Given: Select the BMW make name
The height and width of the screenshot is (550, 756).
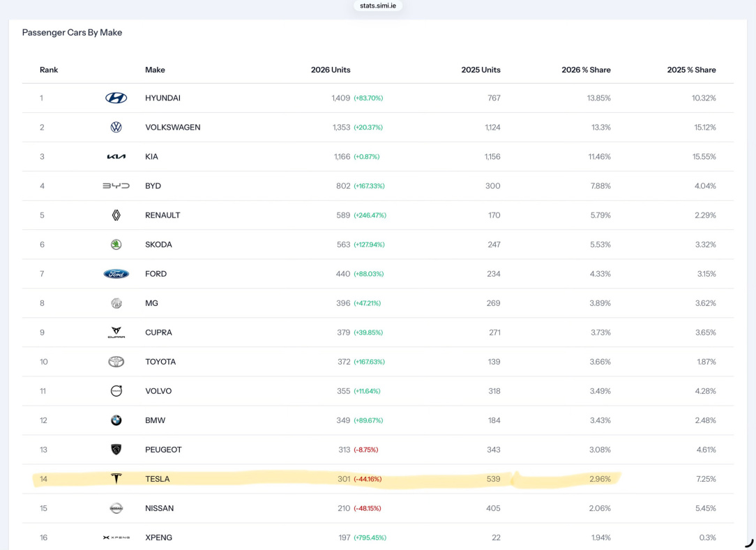Looking at the screenshot, I should click(x=156, y=420).
